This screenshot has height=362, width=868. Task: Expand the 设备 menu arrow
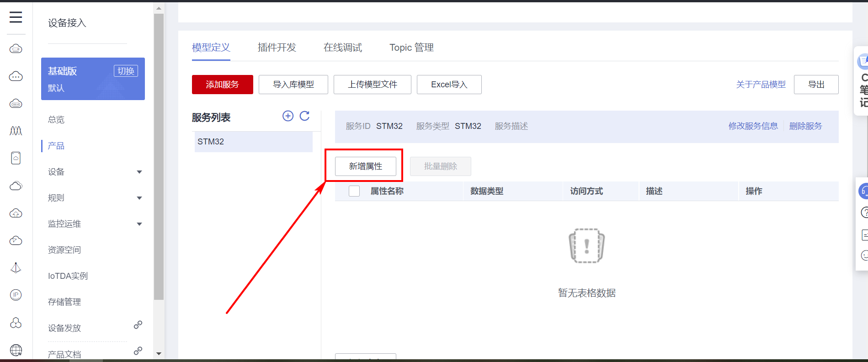click(x=139, y=172)
